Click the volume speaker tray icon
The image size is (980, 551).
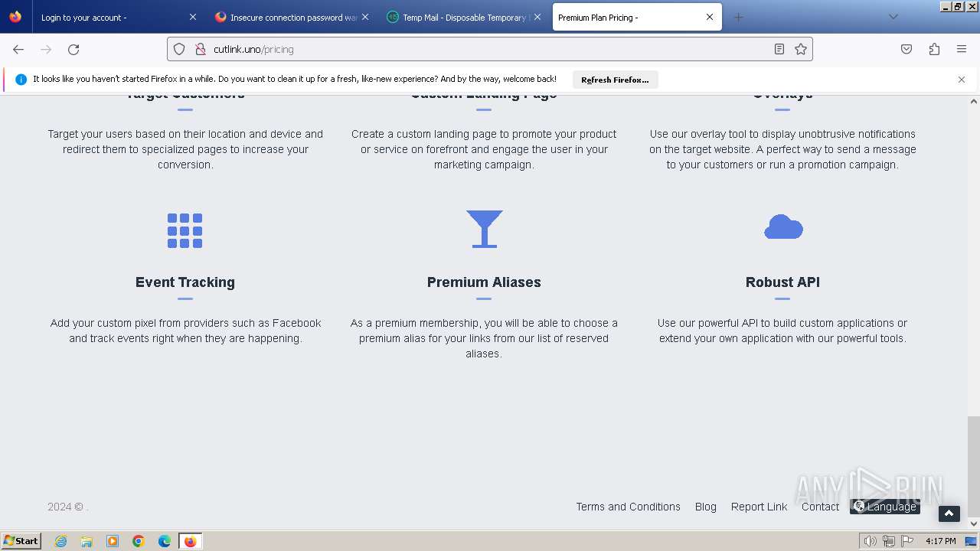coord(870,541)
